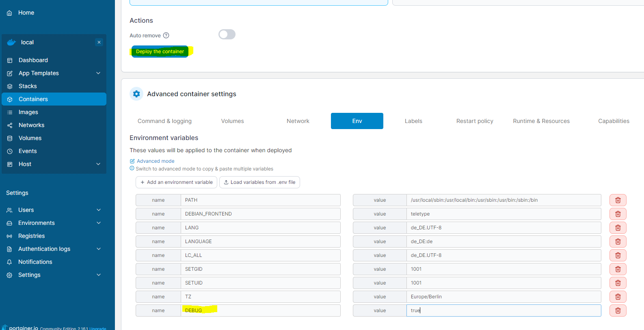The height and width of the screenshot is (330, 644).
Task: Click the Host sidebar icon
Action: pyautogui.click(x=10, y=164)
